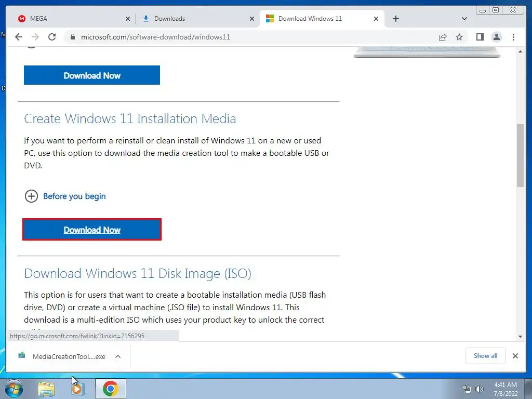
Task: Go back to the previous page
Action: click(x=19, y=37)
